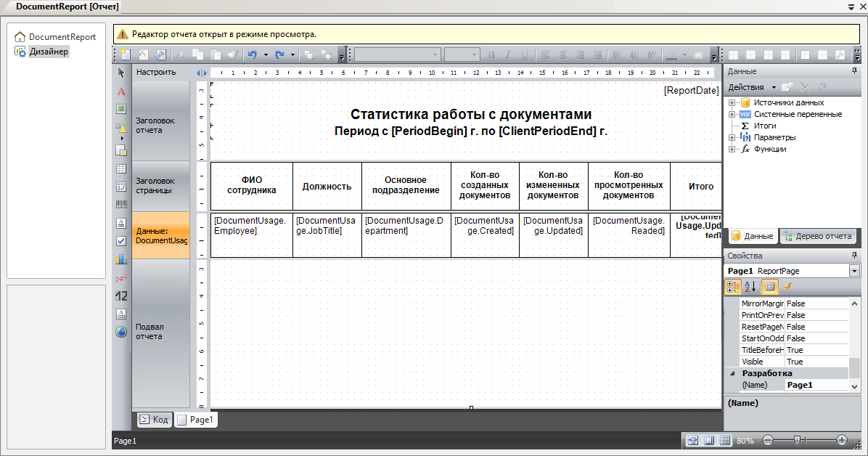Click the Cut scissors icon
The width and height of the screenshot is (868, 456).
point(181,54)
